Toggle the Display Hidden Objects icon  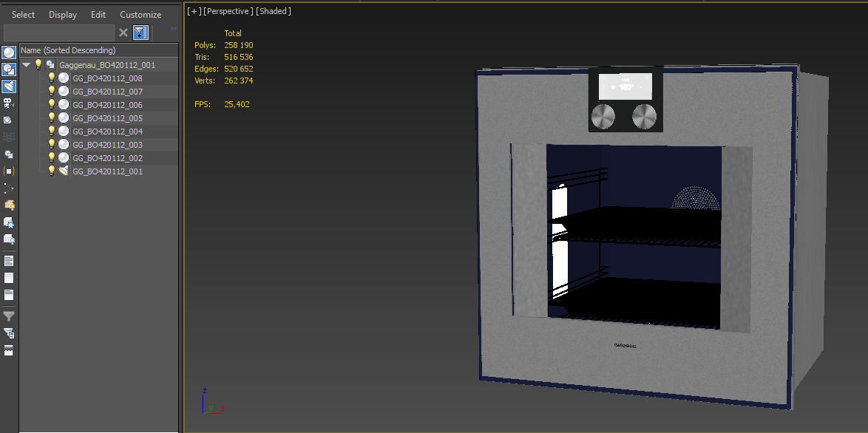click(x=9, y=239)
